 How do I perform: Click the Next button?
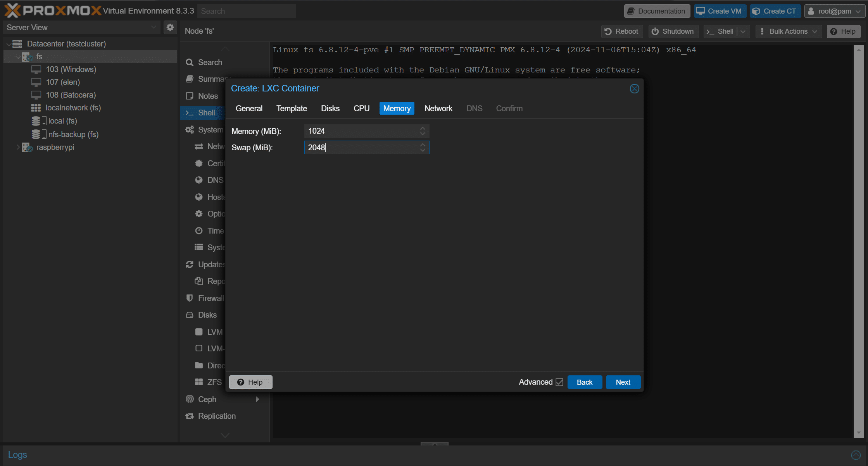[623, 382]
